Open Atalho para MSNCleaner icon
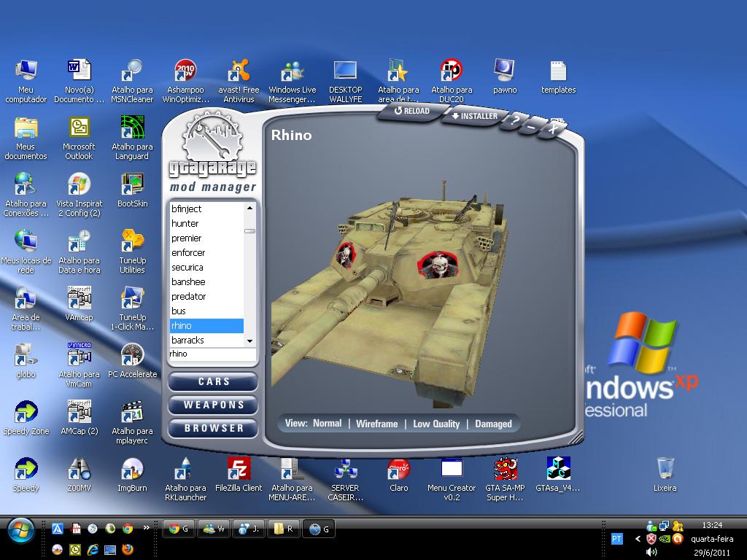This screenshot has height=560, width=747. [132, 81]
